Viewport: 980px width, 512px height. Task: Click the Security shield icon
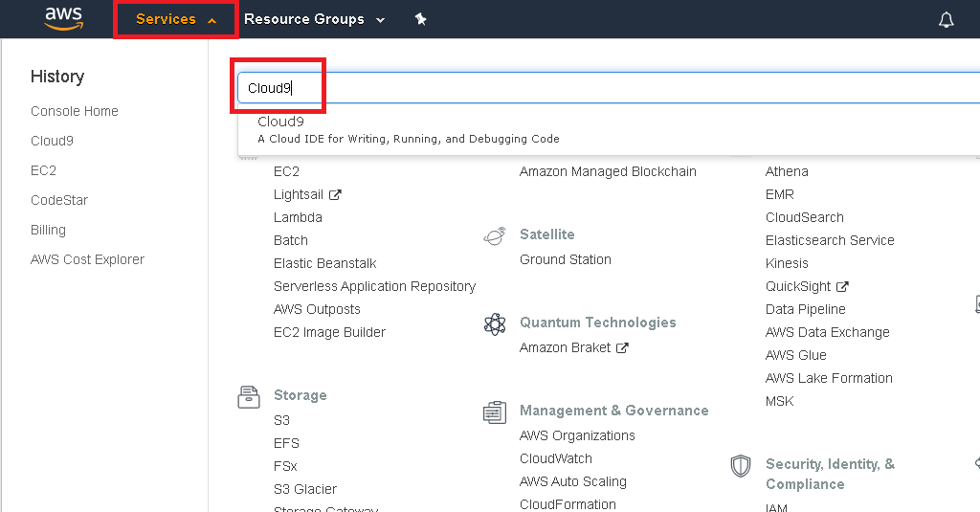[741, 466]
